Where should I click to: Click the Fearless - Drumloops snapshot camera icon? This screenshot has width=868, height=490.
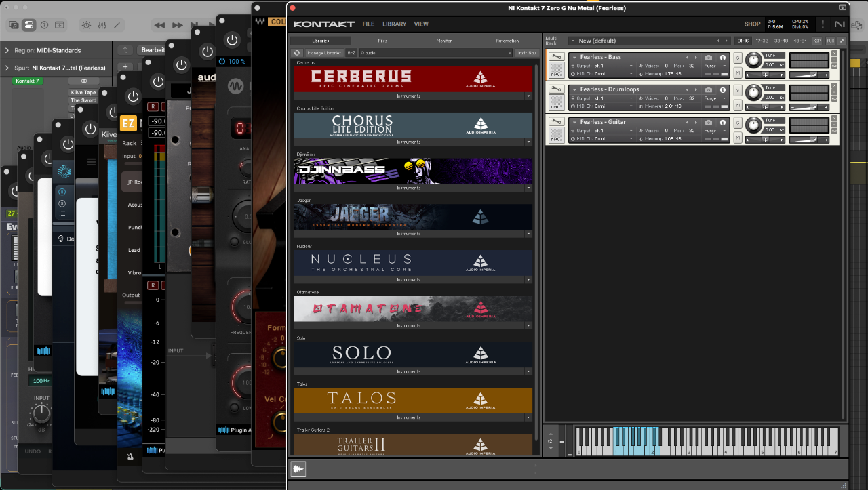pos(709,90)
